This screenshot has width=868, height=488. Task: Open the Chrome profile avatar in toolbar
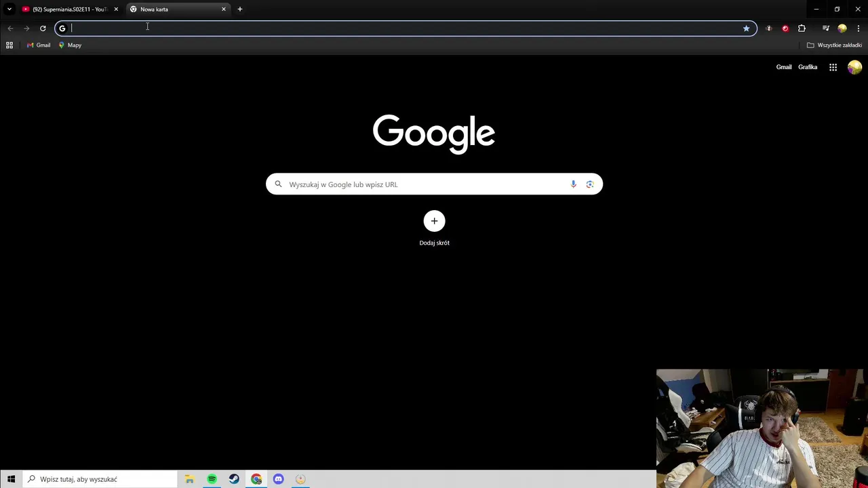842,28
